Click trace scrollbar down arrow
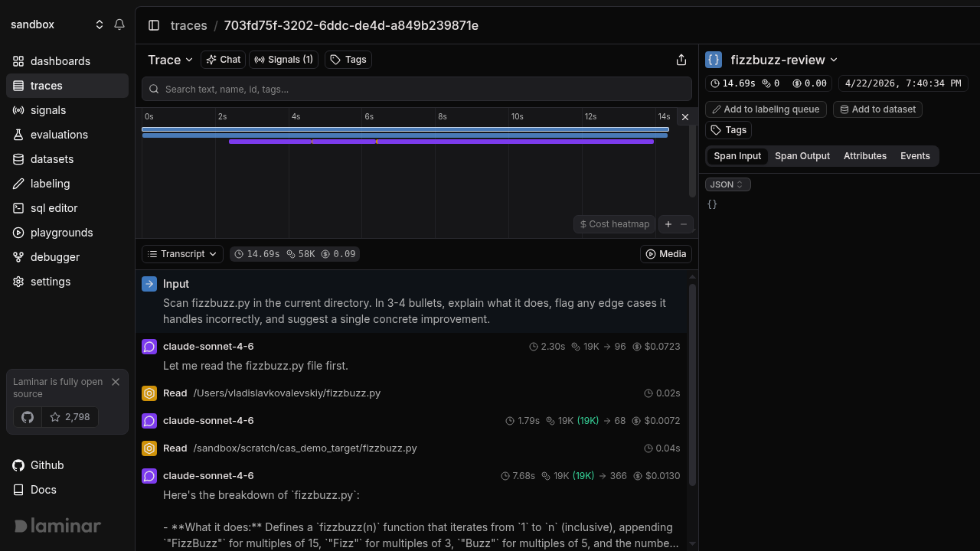Image resolution: width=980 pixels, height=551 pixels. coord(693,544)
